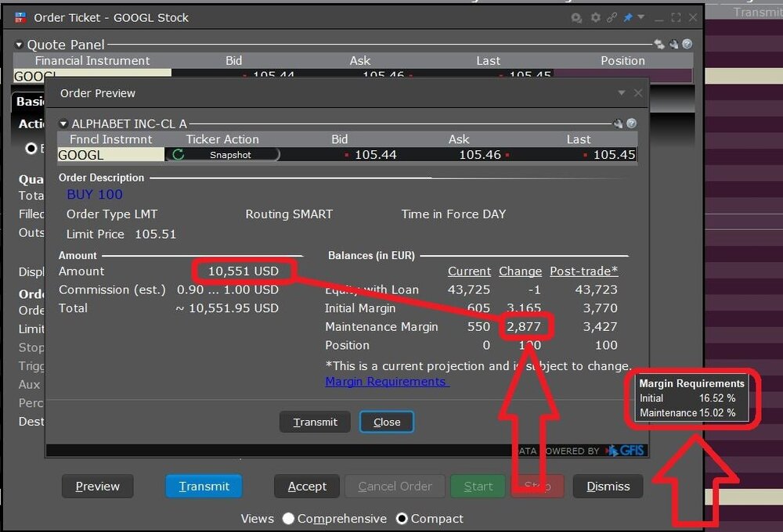Collapse the Quote Panel section triangle
The height and width of the screenshot is (532, 783).
pos(19,45)
